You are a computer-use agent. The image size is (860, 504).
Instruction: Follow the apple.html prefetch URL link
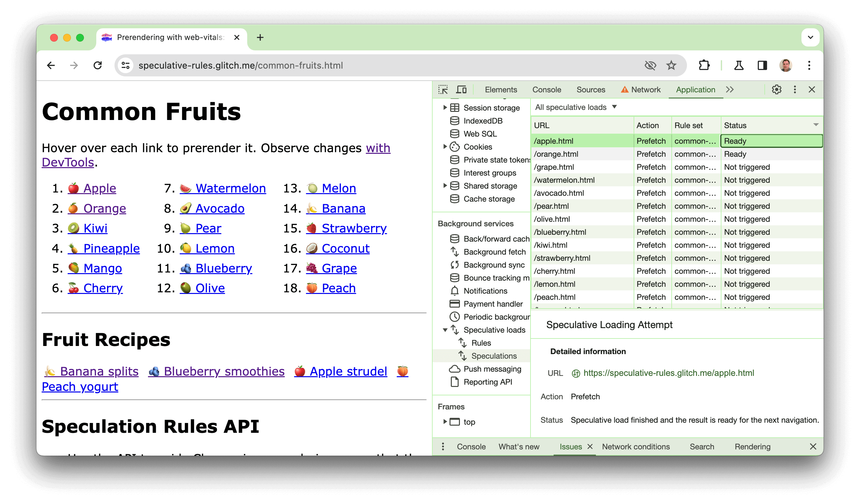[668, 373]
